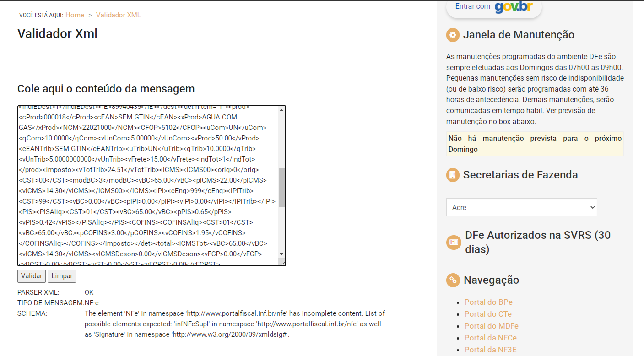Click the building icon beside Secretarias de Fazenda
Screen dimensions: 644x356
(453, 175)
